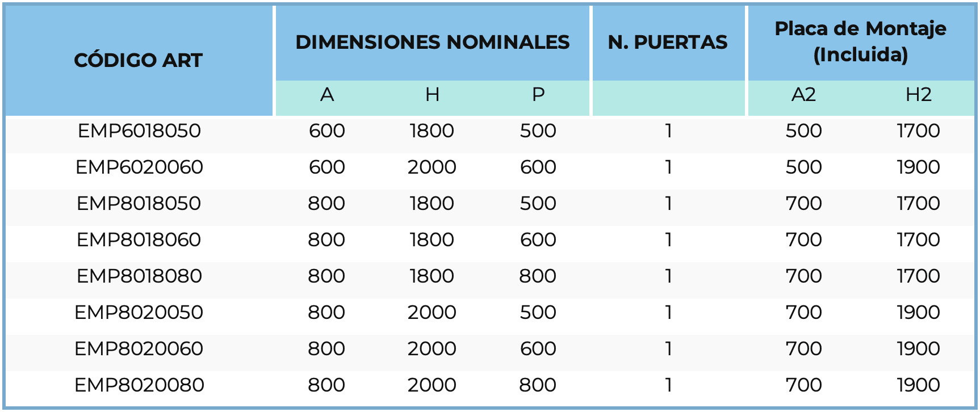Select the DIMENSIONES NOMINALES header
Image resolution: width=980 pixels, height=412 pixels.
click(x=432, y=42)
